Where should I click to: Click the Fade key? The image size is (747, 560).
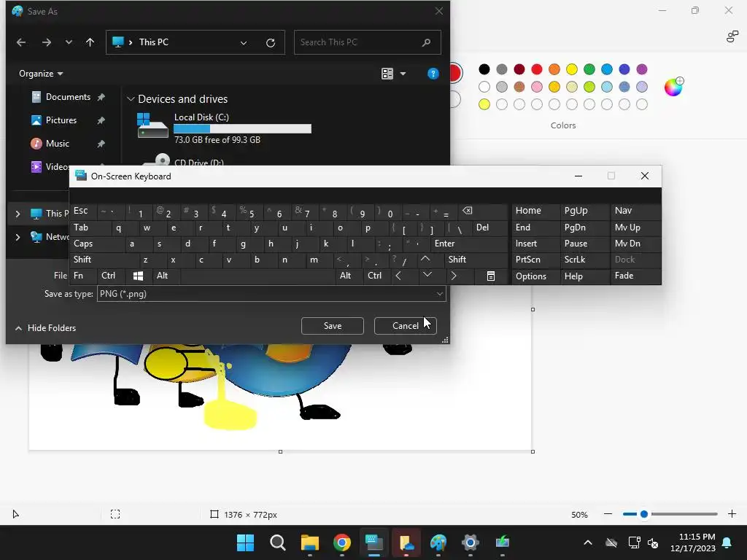(635, 276)
